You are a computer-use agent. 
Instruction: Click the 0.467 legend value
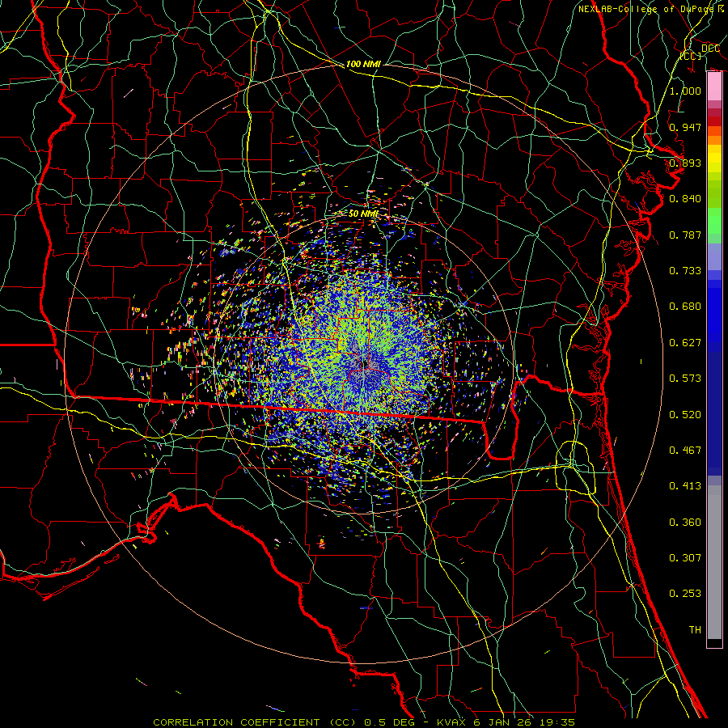685,451
